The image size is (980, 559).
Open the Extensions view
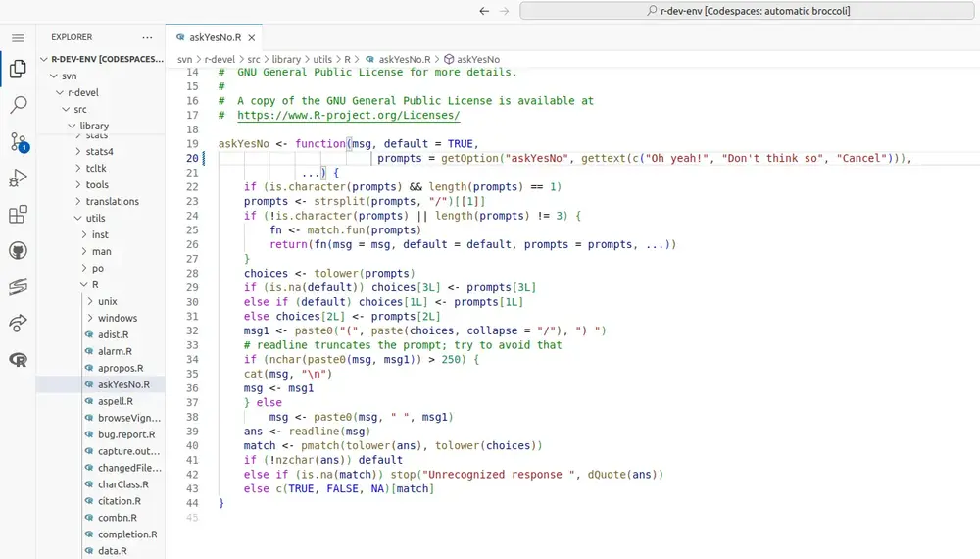[18, 215]
